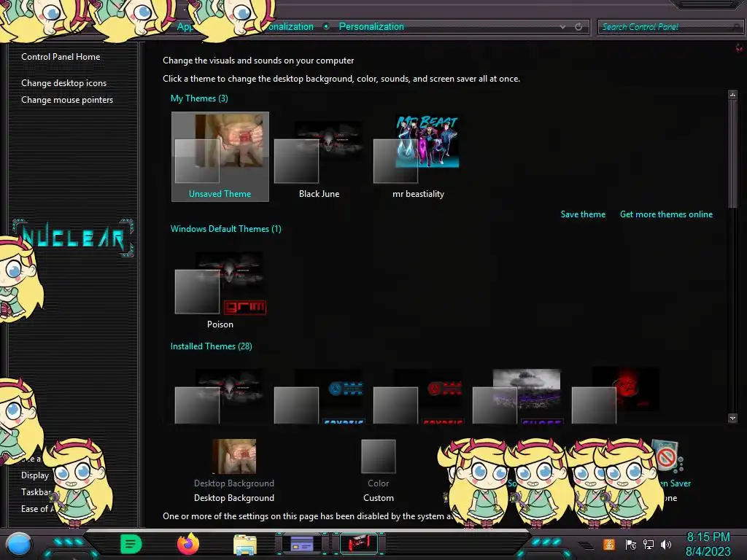Click the Personalization breadcrumb
This screenshot has height=560, width=747.
(371, 27)
